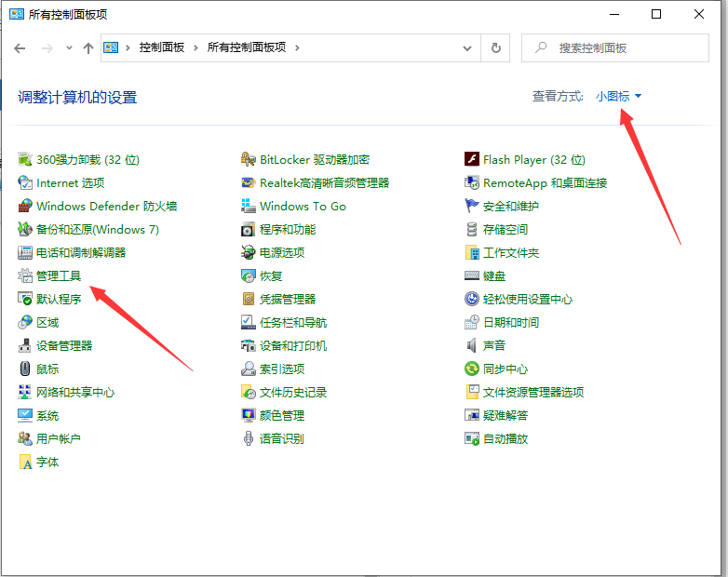This screenshot has height=577, width=728.
Task: Click the 备份和还原(Windows 7) icon
Action: click(24, 229)
